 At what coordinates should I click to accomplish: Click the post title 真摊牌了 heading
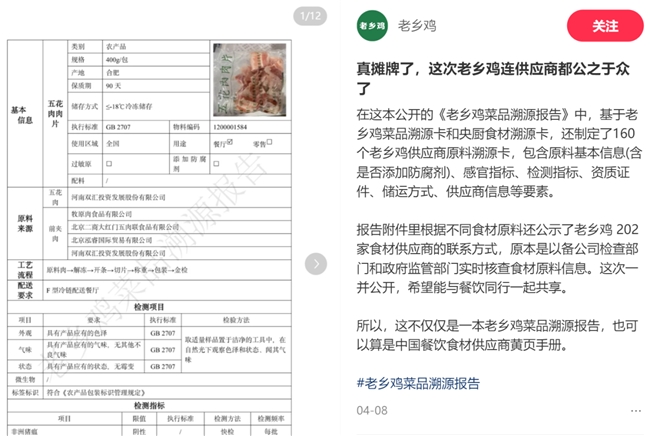point(493,78)
